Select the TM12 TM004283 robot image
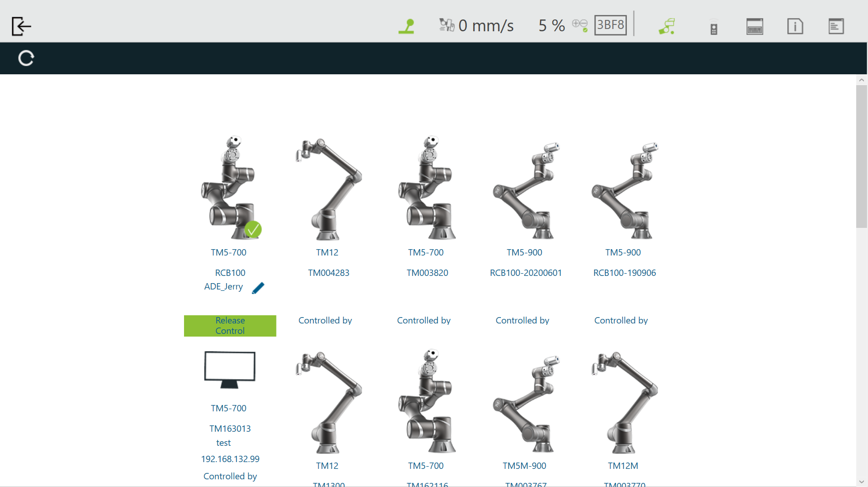Image resolution: width=868 pixels, height=487 pixels. (328, 189)
